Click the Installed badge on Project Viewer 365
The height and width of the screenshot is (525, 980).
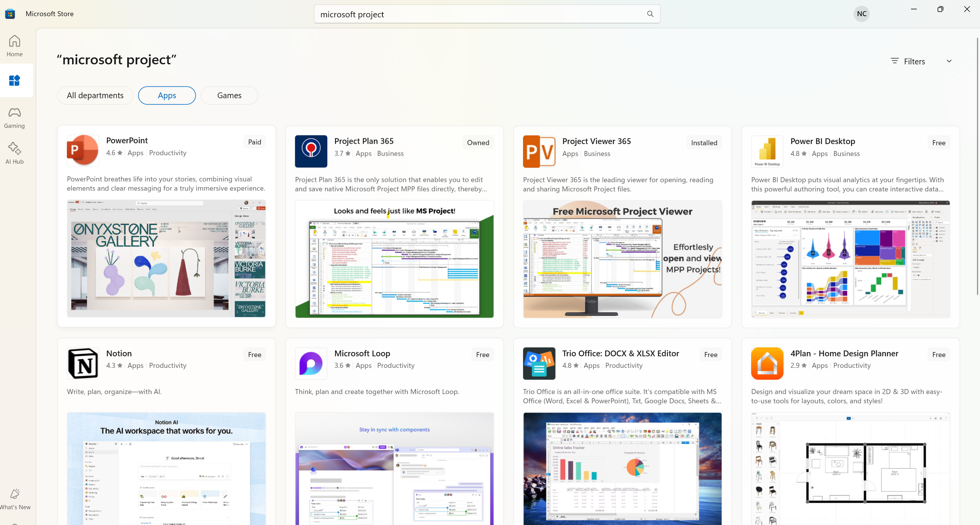coord(704,143)
